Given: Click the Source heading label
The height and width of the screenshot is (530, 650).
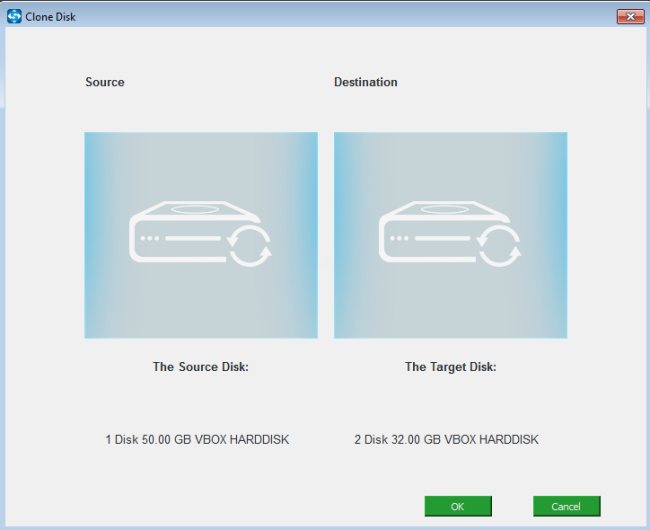Looking at the screenshot, I should [105, 82].
